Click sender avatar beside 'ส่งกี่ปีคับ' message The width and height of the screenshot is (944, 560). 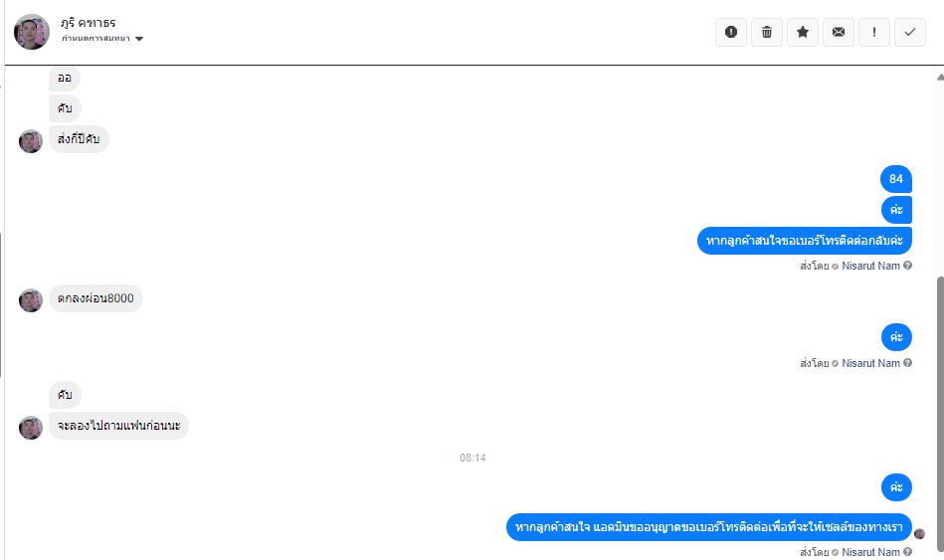click(31, 141)
